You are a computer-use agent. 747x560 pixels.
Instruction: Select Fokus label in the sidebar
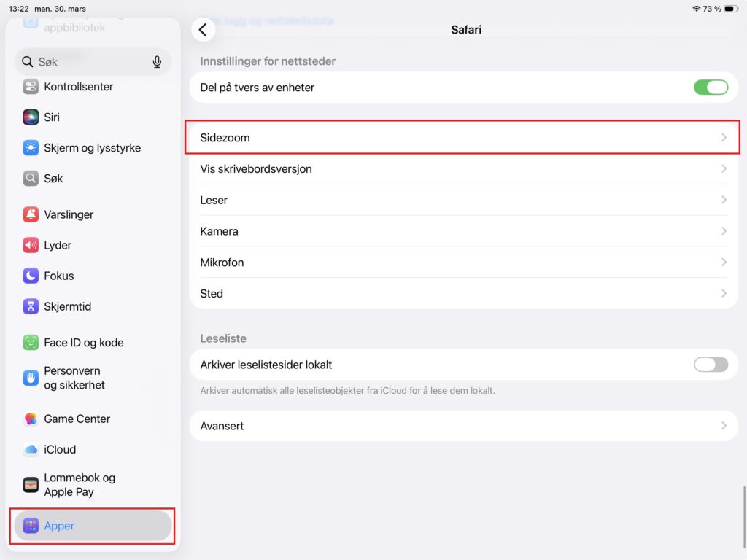(59, 276)
